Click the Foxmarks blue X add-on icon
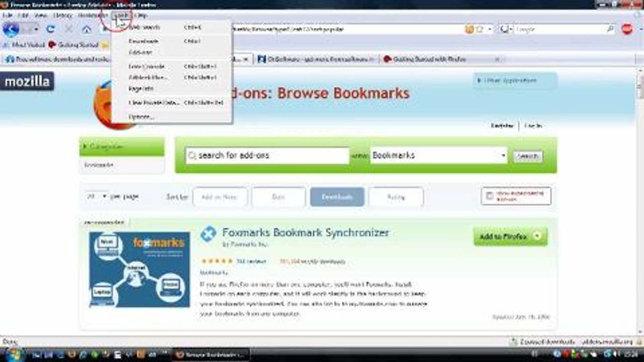This screenshot has height=362, width=644. (208, 234)
